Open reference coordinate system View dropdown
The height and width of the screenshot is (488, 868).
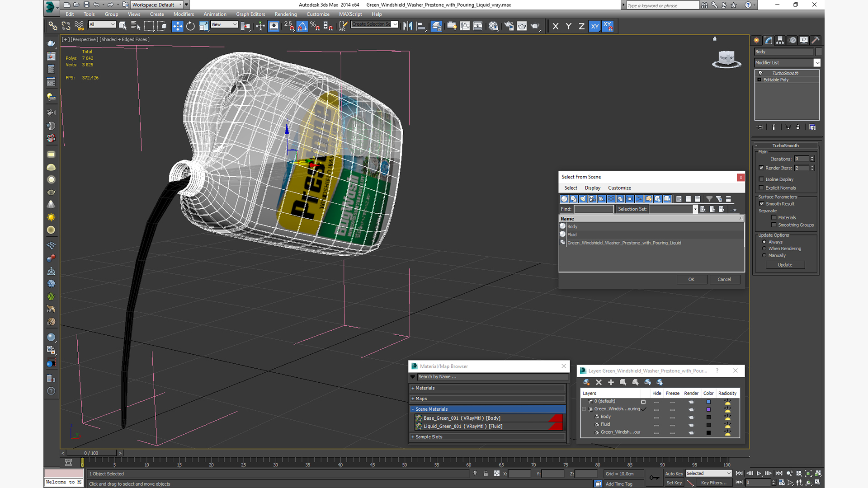[224, 24]
